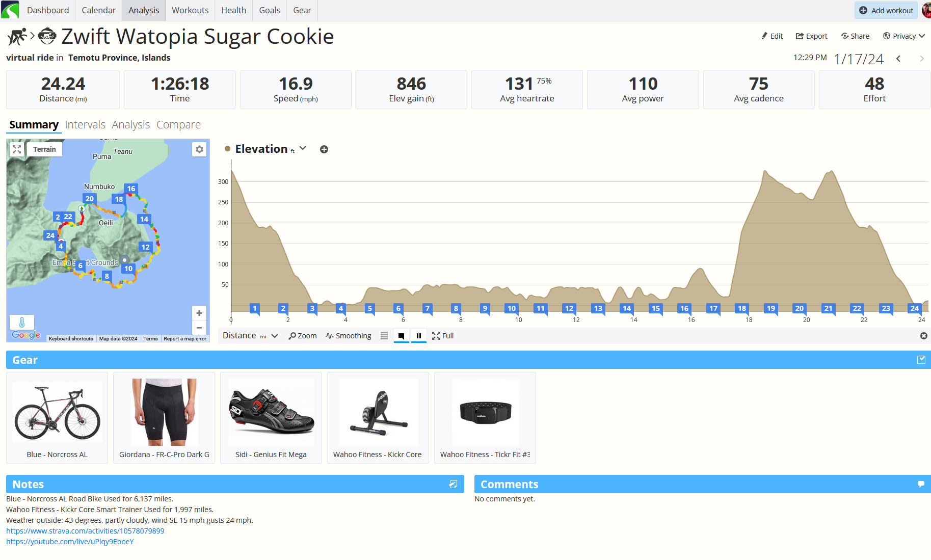Toggle the mile markers flag button

click(402, 336)
